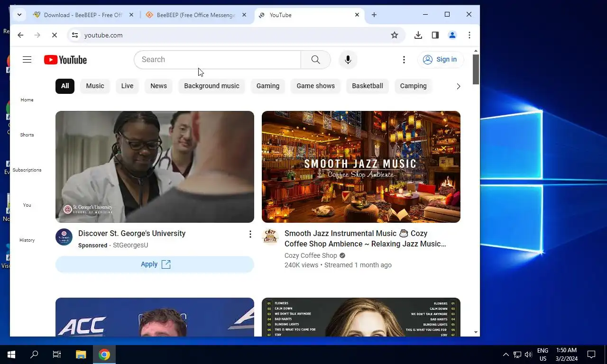
Task: Click scrollbar down arrow
Action: point(476,333)
